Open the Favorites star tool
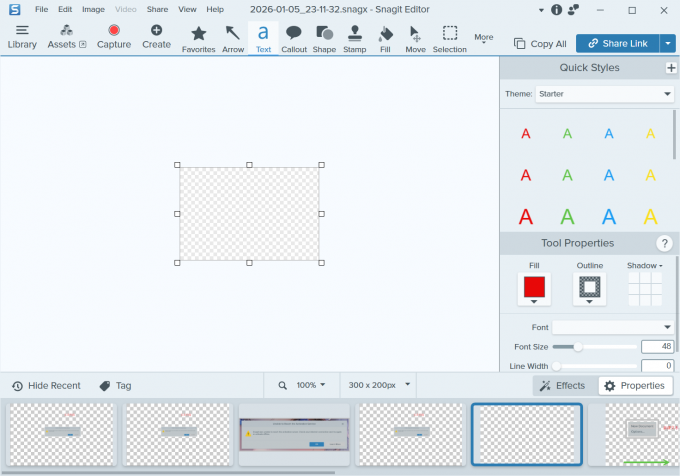This screenshot has width=680, height=476. click(x=198, y=38)
